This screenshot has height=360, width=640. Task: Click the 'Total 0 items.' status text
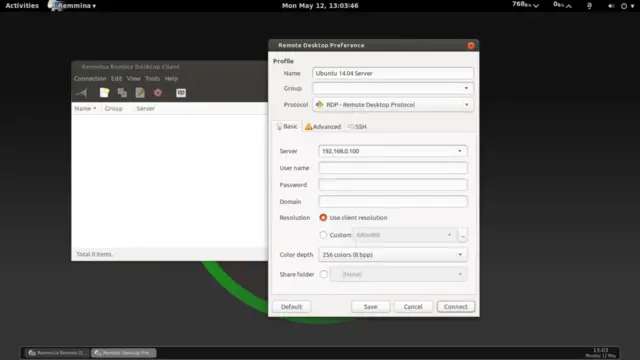coord(95,254)
